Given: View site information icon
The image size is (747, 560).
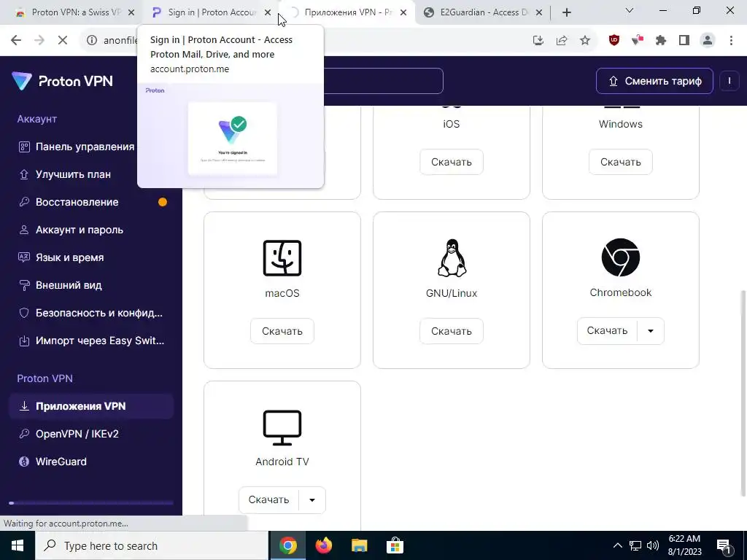Looking at the screenshot, I should 92,41.
